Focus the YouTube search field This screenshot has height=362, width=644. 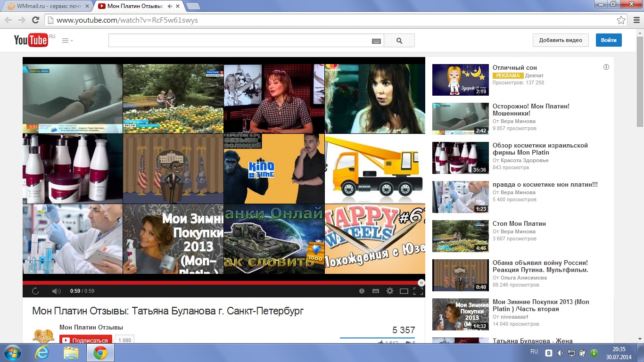pos(240,41)
